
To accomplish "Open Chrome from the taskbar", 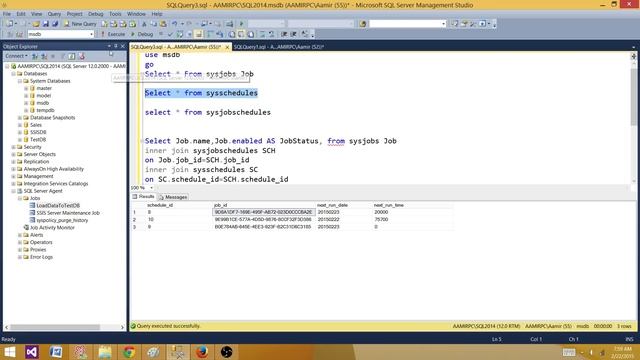I will (x=129, y=352).
